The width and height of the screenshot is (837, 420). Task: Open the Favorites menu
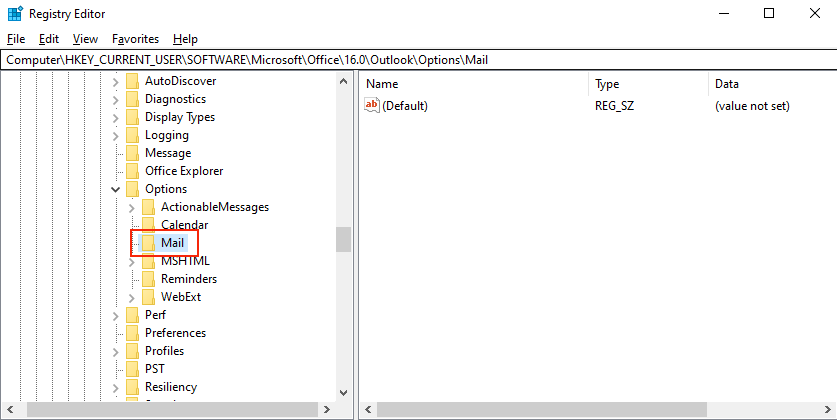[135, 39]
